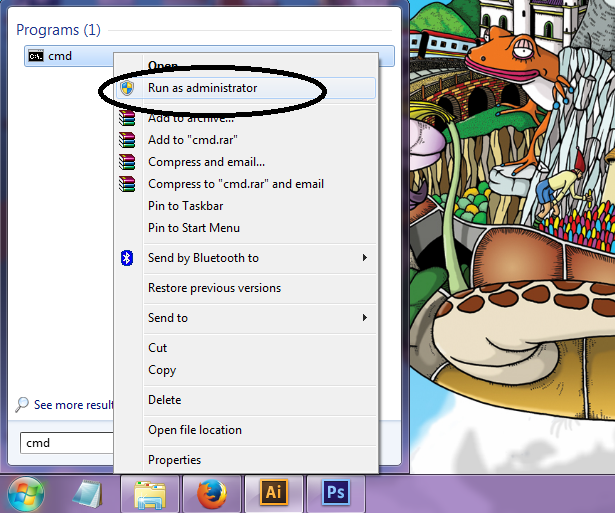Click the cmd program icon in results
This screenshot has width=615, height=513.
[x=36, y=56]
